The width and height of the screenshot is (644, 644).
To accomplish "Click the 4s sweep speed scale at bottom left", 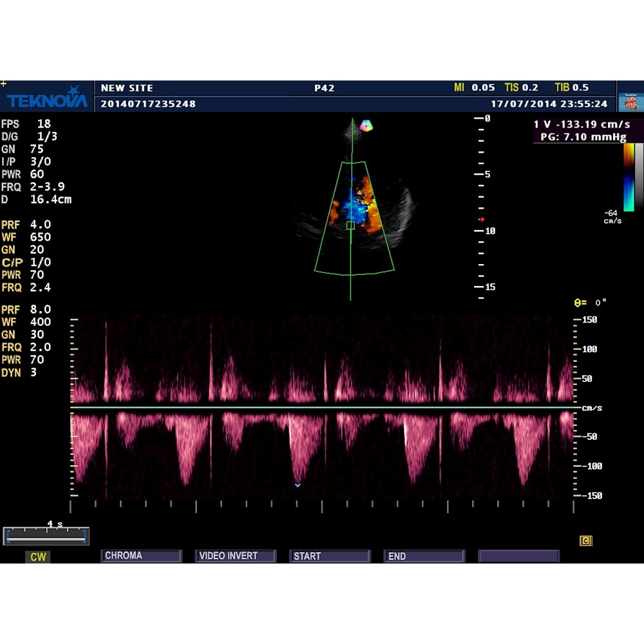I will (x=45, y=536).
